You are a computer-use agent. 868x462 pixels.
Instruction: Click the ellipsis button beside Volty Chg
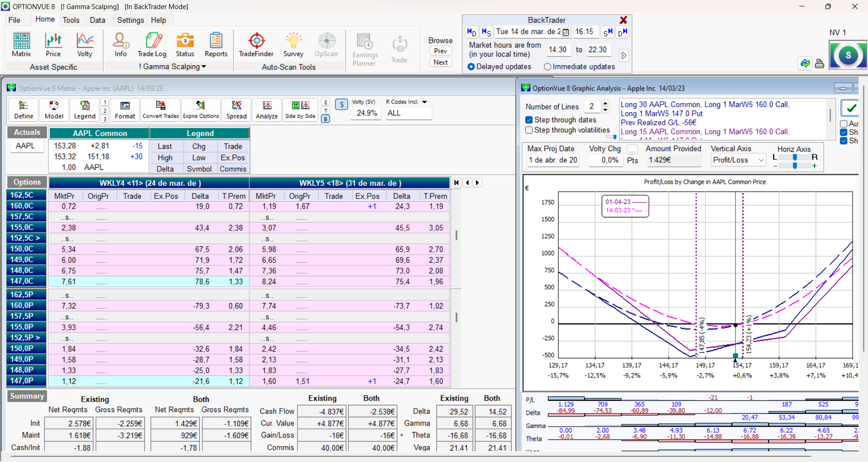tap(633, 149)
